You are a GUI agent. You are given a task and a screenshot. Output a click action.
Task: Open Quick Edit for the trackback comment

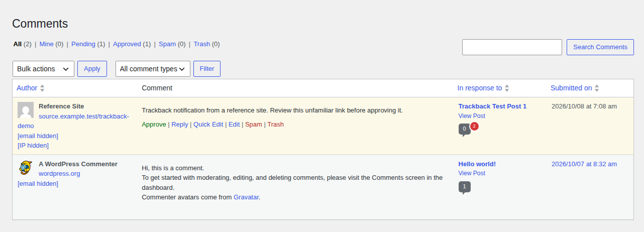point(208,125)
